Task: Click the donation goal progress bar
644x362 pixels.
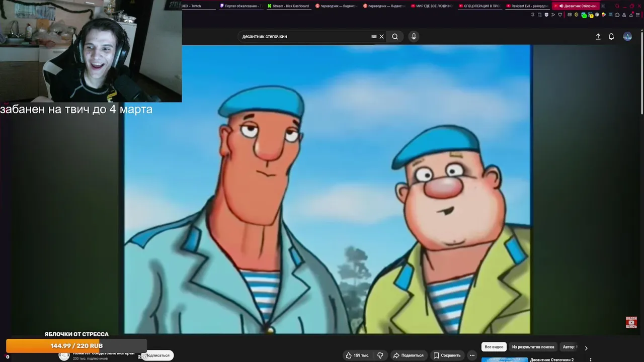Action: pos(76,346)
